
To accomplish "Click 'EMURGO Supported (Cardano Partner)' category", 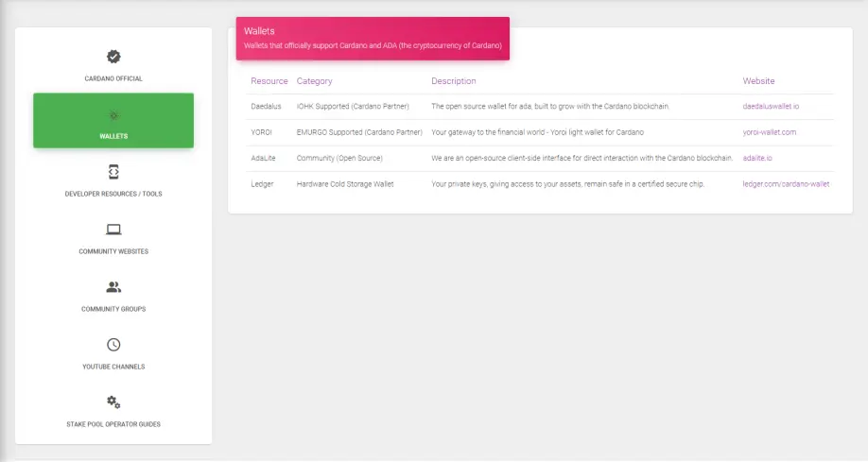I will 359,132.
